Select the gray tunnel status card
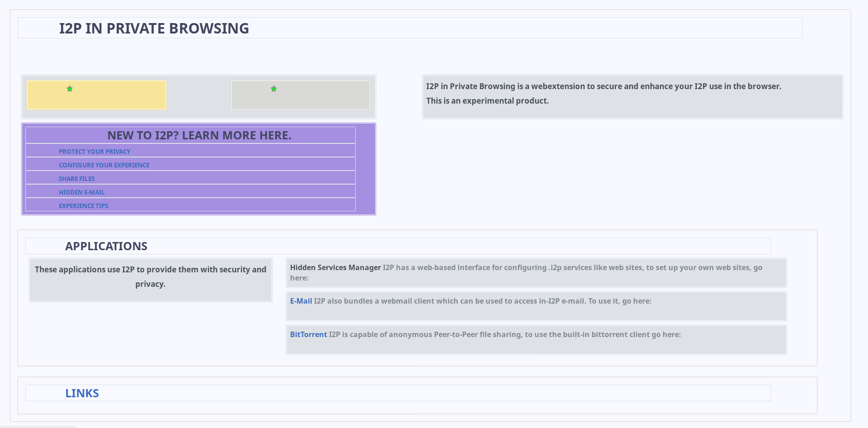This screenshot has width=868, height=428. click(300, 95)
